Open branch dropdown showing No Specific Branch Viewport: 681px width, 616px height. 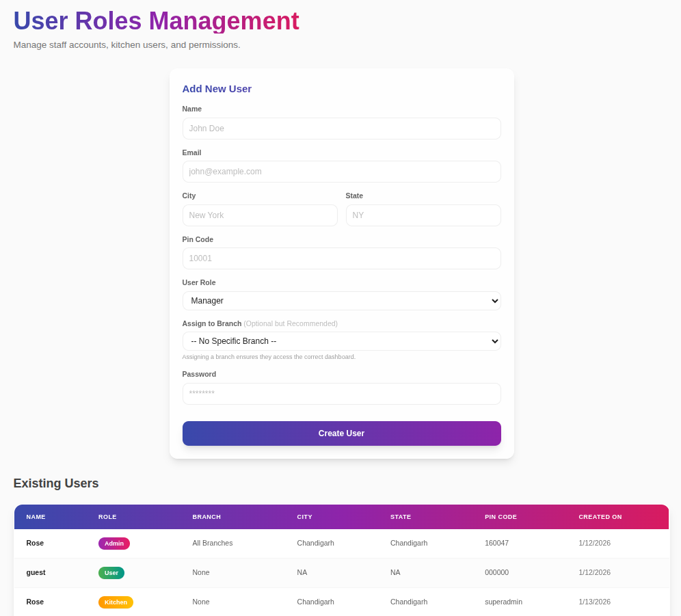coord(341,340)
